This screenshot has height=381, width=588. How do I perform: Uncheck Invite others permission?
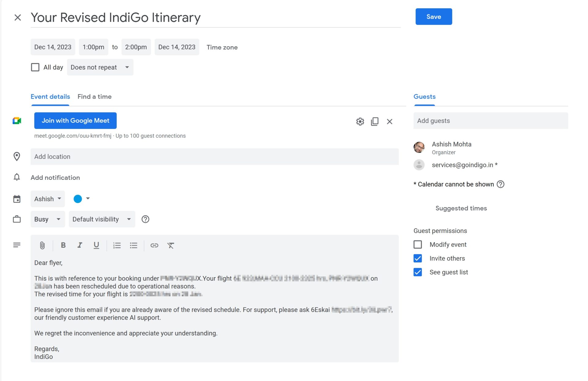click(x=418, y=258)
